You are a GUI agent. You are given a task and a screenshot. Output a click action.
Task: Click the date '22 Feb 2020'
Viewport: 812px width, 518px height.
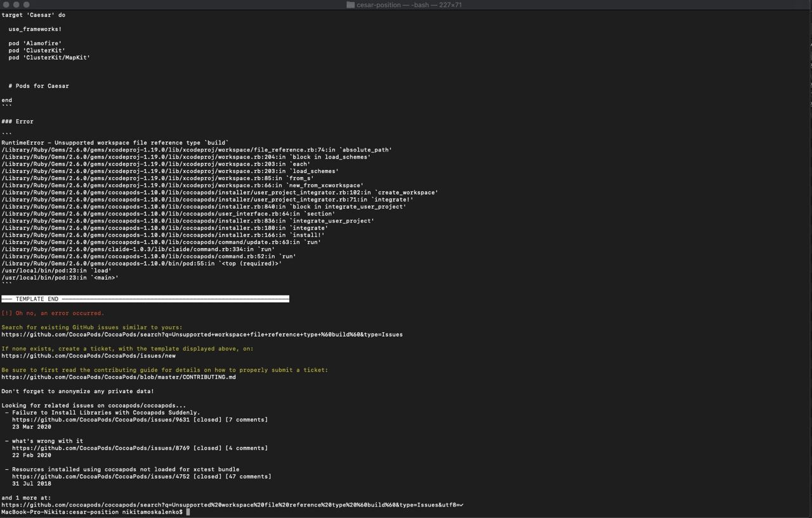(x=32, y=455)
